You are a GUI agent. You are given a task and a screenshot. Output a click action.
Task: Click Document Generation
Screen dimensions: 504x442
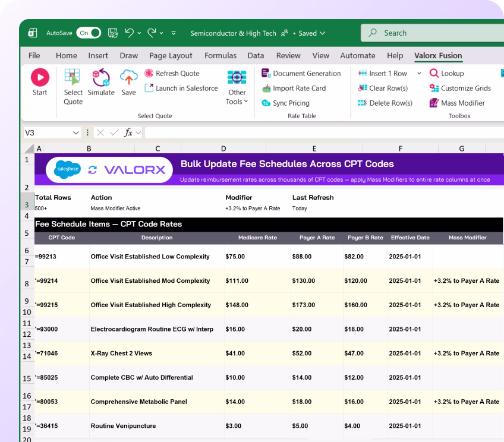point(301,73)
